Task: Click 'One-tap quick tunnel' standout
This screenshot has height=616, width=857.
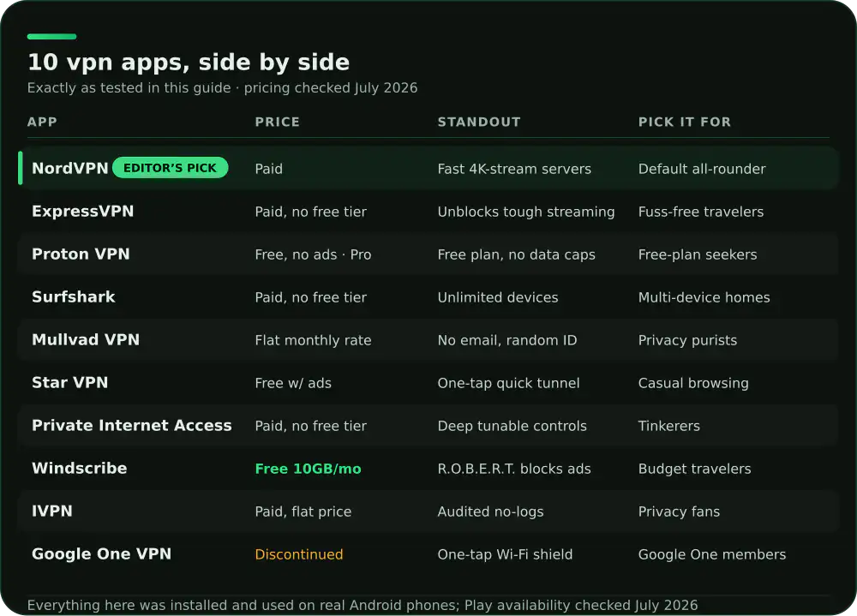Action: [x=508, y=383]
